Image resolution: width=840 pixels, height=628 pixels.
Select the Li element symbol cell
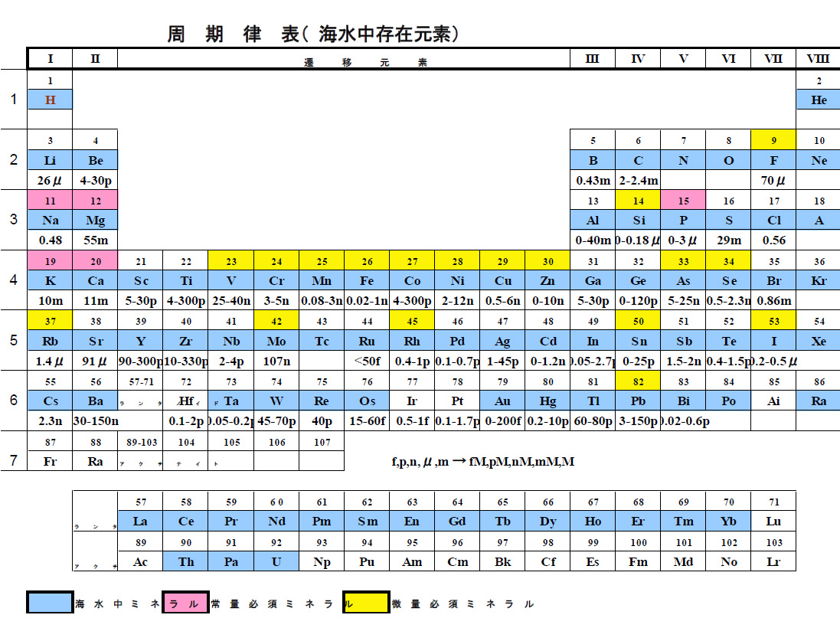tap(50, 160)
